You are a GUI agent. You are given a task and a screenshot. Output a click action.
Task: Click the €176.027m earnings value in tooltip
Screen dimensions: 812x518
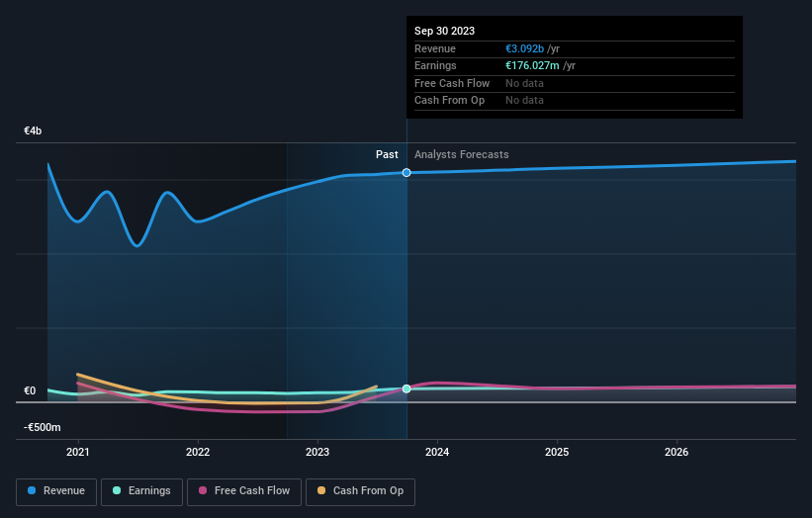point(532,65)
